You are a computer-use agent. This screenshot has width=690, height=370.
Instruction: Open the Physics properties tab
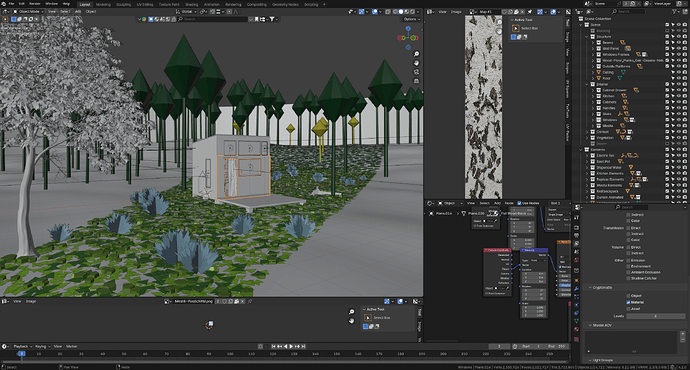[576, 305]
